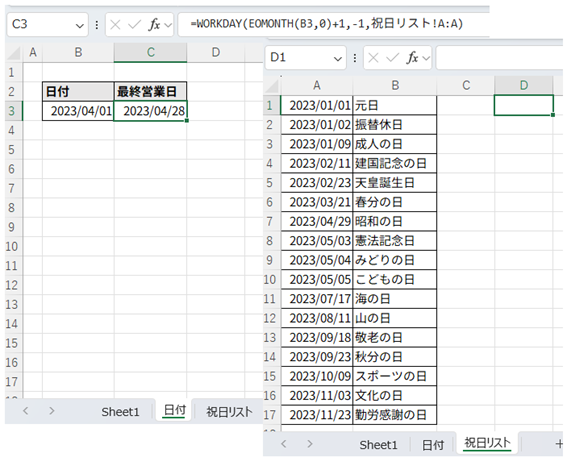The width and height of the screenshot is (567, 470).
Task: Expand Name Box dropdown showing D1
Action: click(x=338, y=59)
